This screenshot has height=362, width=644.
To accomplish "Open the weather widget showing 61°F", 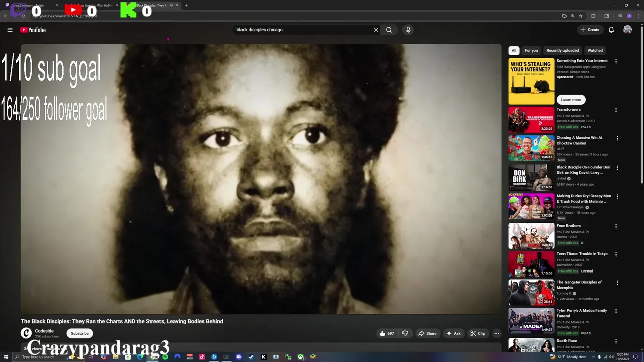I will click(x=567, y=357).
